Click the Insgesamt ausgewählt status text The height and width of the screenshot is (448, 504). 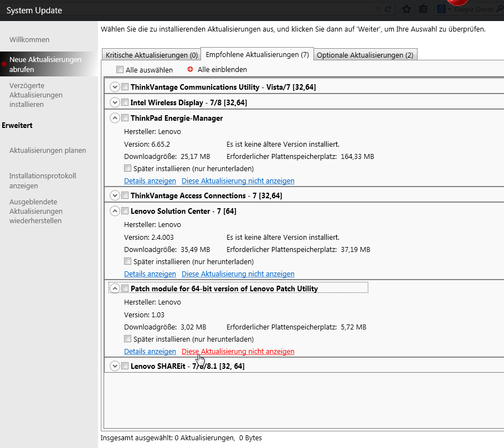point(181,437)
